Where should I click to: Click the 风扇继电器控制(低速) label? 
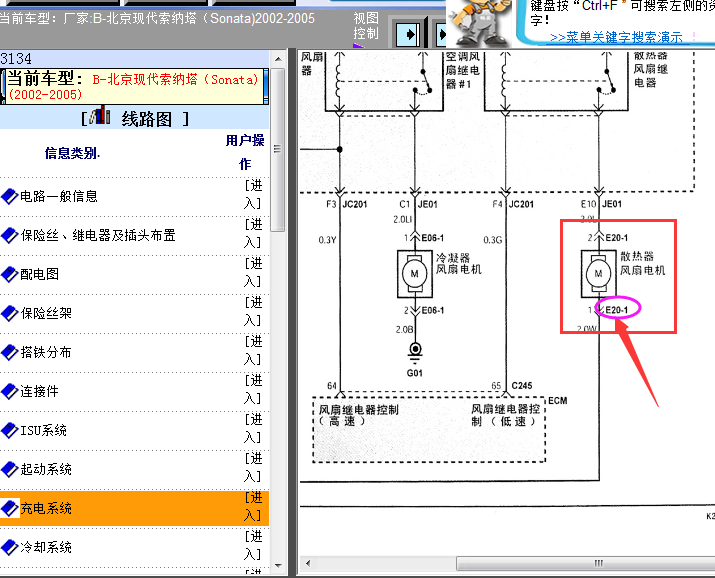coord(505,415)
